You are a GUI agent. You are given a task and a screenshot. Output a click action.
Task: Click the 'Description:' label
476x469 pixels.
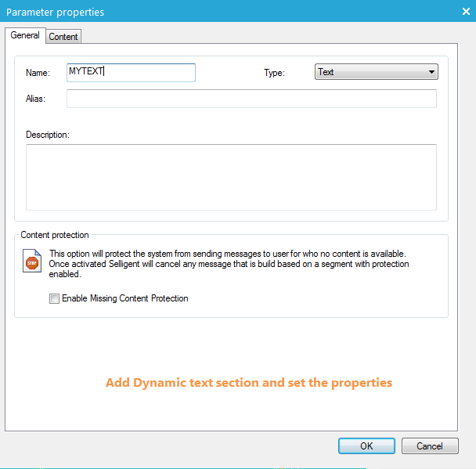point(48,135)
